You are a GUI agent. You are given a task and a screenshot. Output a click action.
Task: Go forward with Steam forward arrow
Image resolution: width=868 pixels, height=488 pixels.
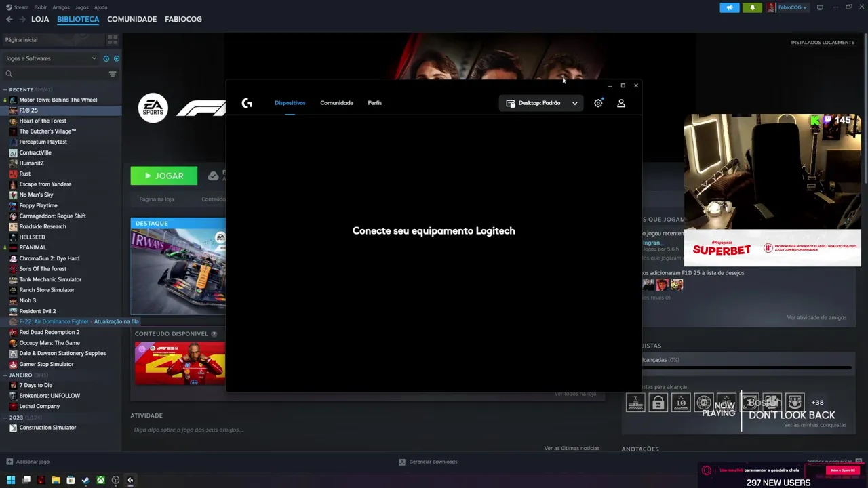click(x=22, y=19)
